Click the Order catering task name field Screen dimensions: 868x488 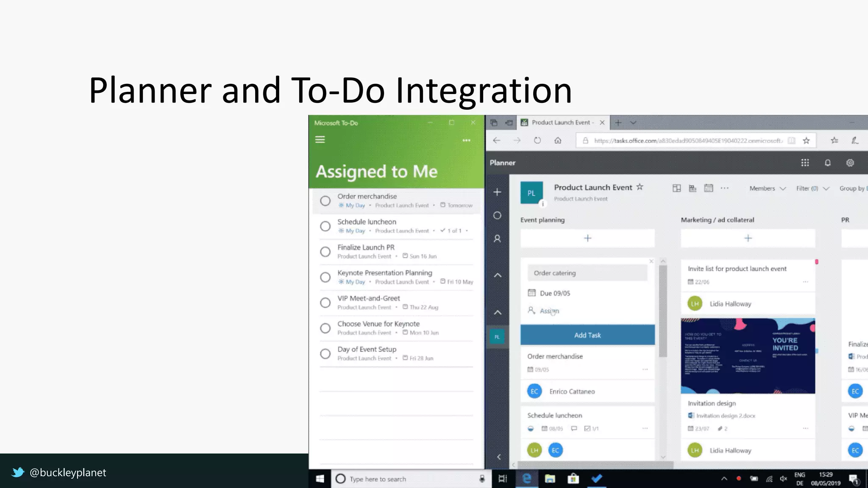click(587, 273)
